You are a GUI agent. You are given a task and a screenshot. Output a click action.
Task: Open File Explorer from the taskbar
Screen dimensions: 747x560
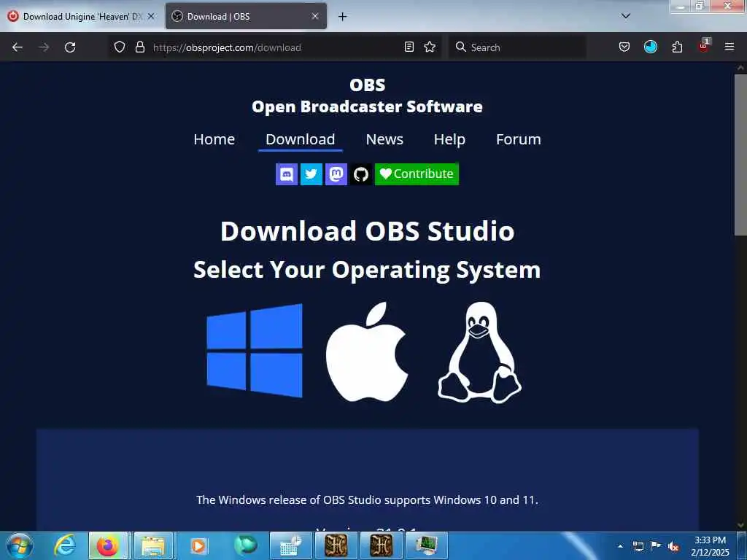pyautogui.click(x=153, y=545)
